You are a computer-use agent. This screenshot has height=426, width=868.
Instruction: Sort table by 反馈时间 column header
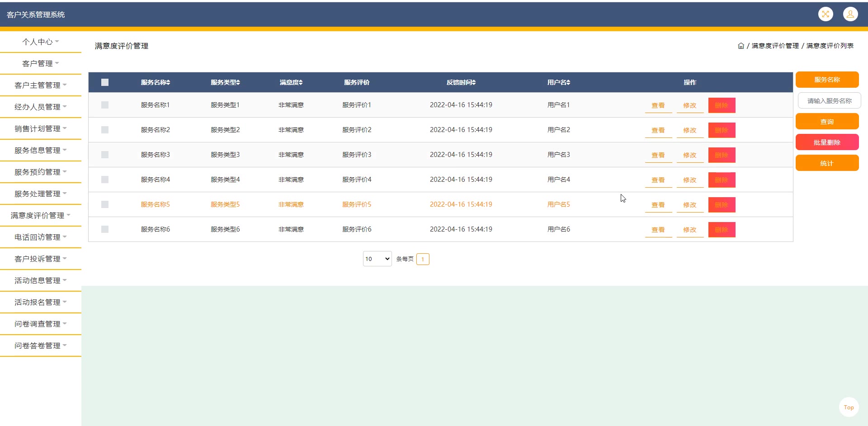461,82
